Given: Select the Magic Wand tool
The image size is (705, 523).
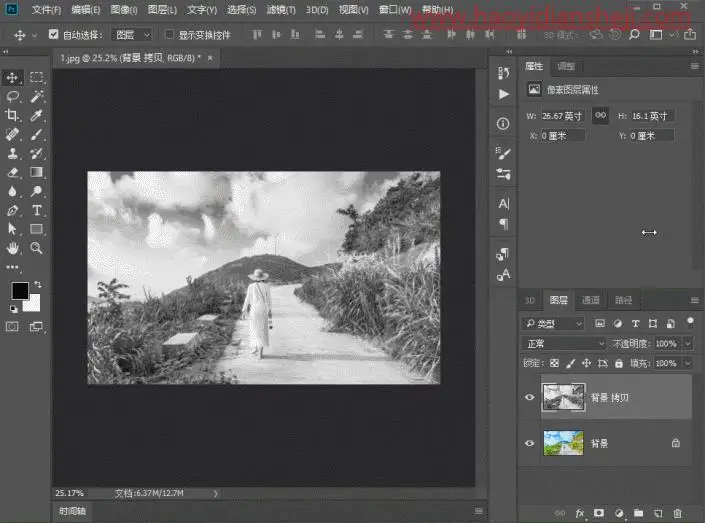Looking at the screenshot, I should 36,96.
